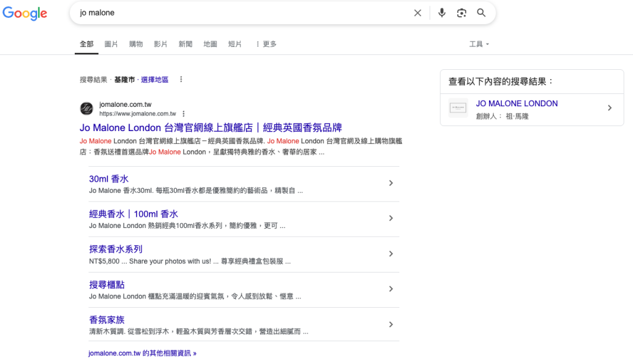Click the JO MALONE LONDON thumbnail logo

tap(458, 108)
